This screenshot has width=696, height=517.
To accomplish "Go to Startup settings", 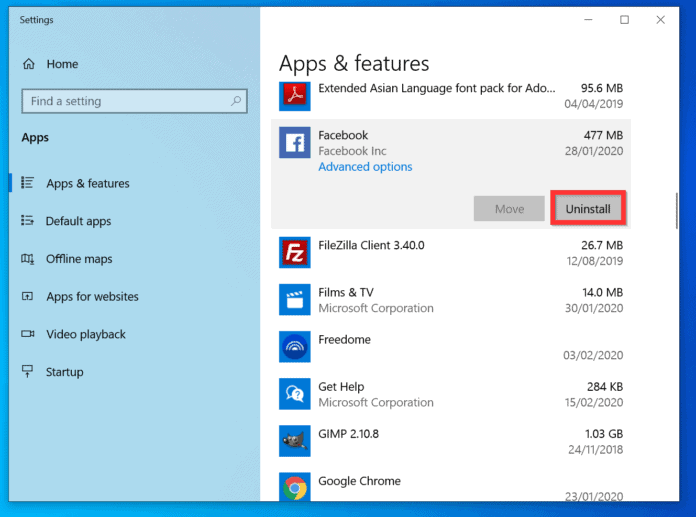I will [64, 372].
